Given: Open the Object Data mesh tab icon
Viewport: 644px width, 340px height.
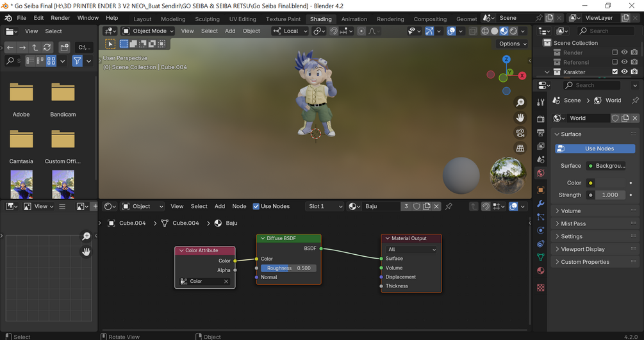Looking at the screenshot, I should point(540,257).
